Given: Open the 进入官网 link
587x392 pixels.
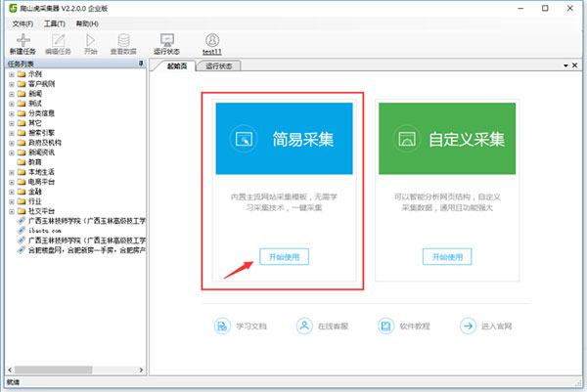Looking at the screenshot, I should tap(497, 327).
